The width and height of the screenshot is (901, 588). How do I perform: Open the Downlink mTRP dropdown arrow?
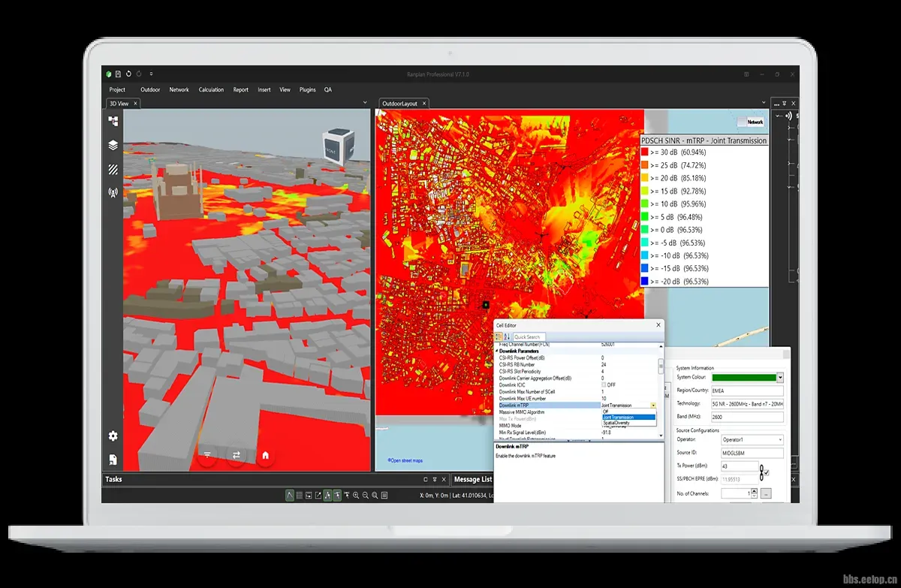click(653, 405)
